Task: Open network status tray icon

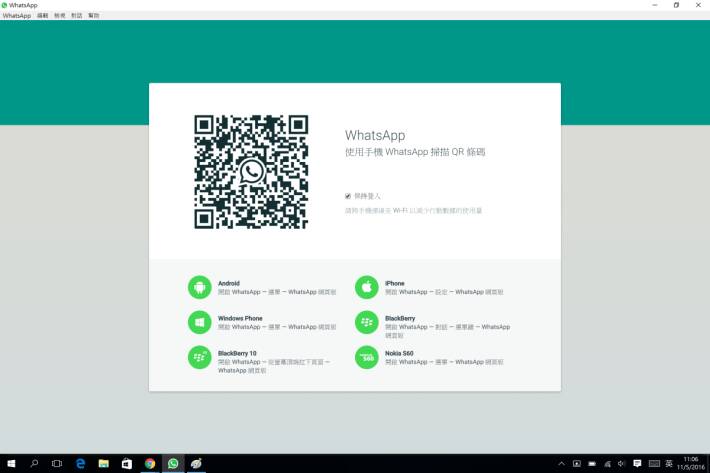Action: coord(607,463)
